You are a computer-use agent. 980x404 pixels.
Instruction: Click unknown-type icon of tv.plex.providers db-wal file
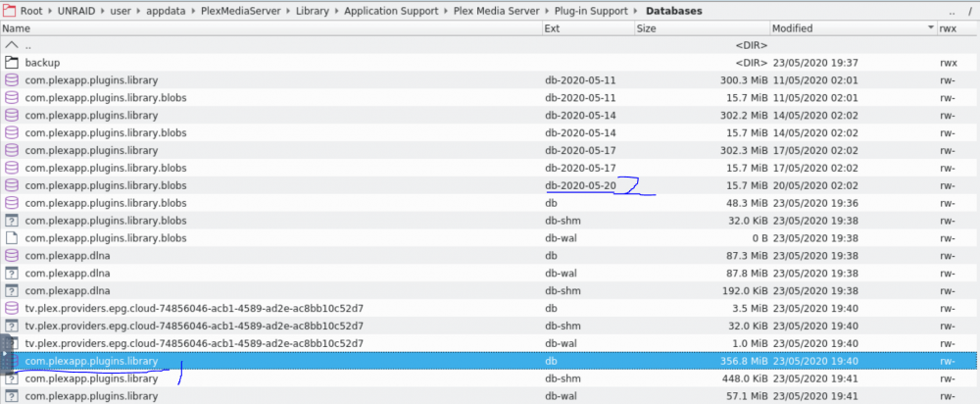[x=11, y=343]
